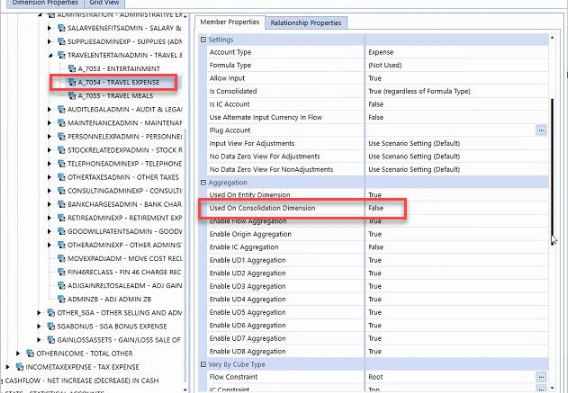Click the Account Type value Expense

(x=381, y=52)
